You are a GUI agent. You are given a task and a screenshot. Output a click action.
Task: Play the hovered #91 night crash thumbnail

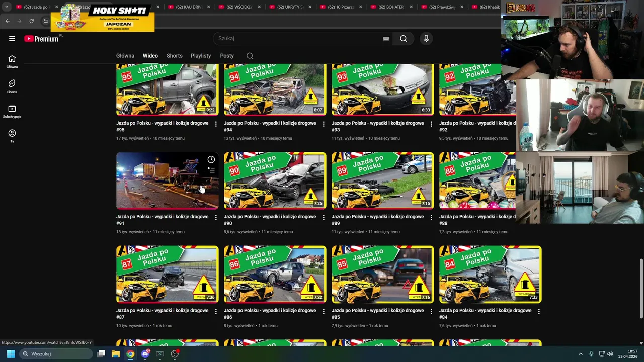(167, 180)
